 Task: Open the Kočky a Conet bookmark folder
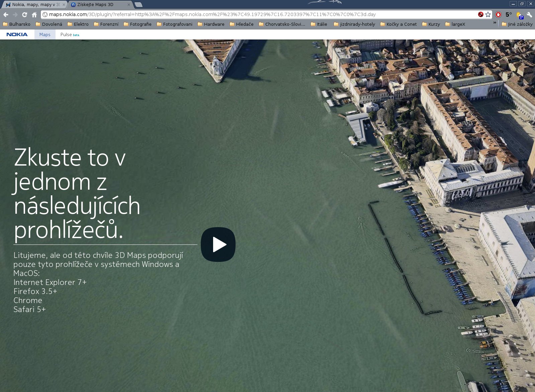[398, 24]
